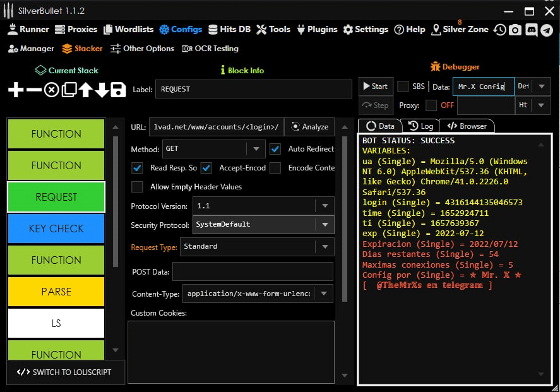Open the Wordlists menu

(128, 29)
